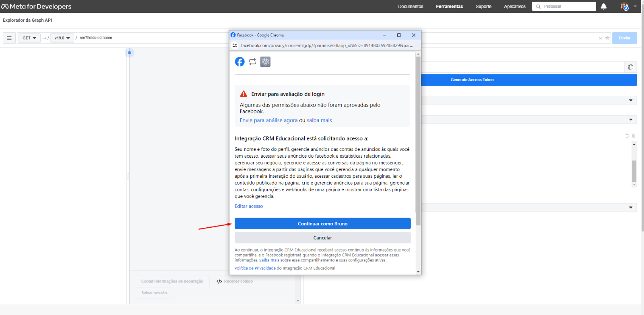Minimize the Facebook popup window
The height and width of the screenshot is (315, 644).
click(x=384, y=35)
